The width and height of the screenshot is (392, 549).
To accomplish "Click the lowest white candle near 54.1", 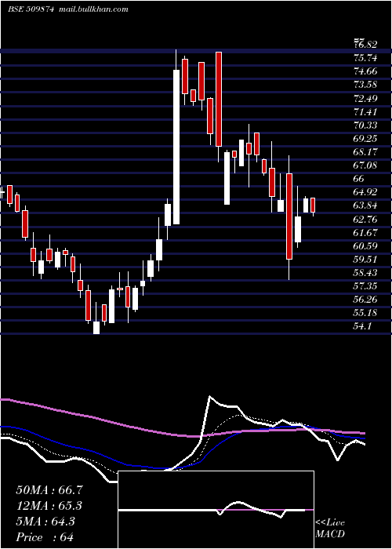I will tap(96, 328).
